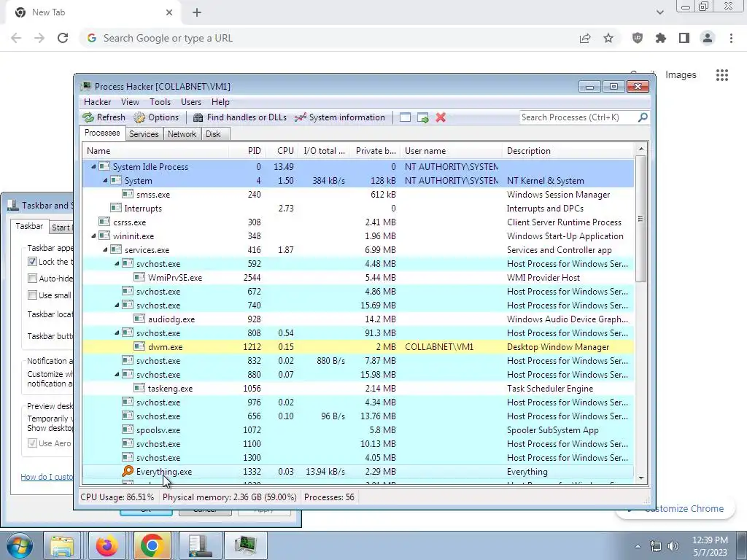Click Customize Chrome button
The width and height of the screenshot is (747, 560).
pyautogui.click(x=676, y=508)
